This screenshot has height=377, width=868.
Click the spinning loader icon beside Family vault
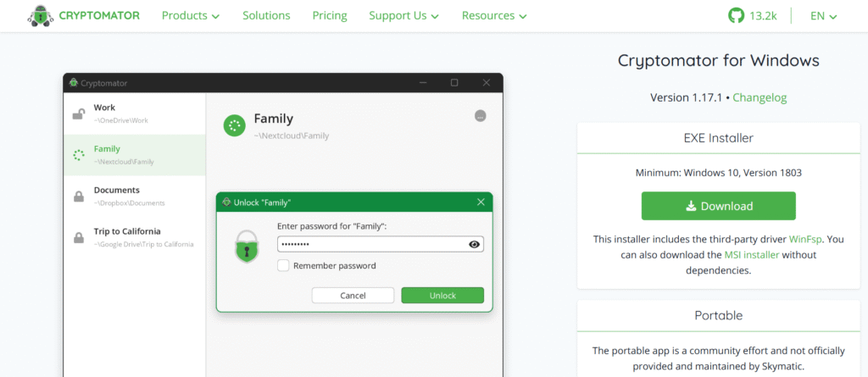(79, 154)
